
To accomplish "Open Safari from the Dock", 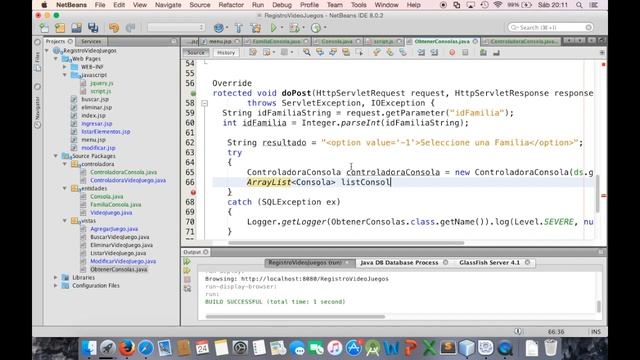I will pyautogui.click(x=146, y=348).
